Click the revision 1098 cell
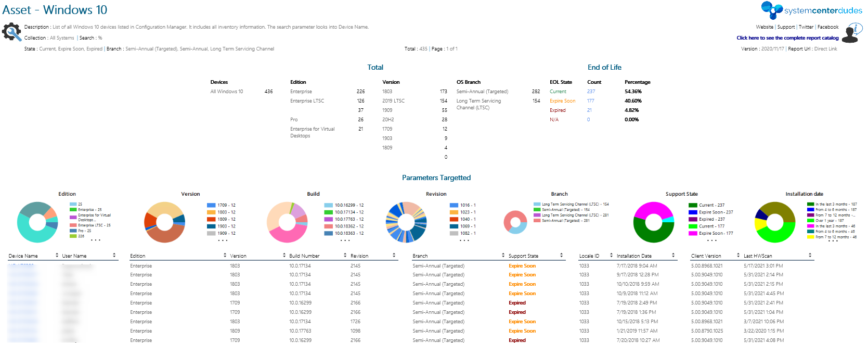The width and height of the screenshot is (868, 343). pyautogui.click(x=355, y=331)
